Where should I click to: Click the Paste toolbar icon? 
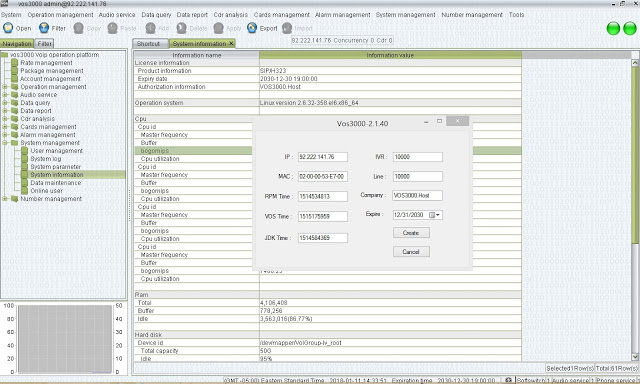112,28
